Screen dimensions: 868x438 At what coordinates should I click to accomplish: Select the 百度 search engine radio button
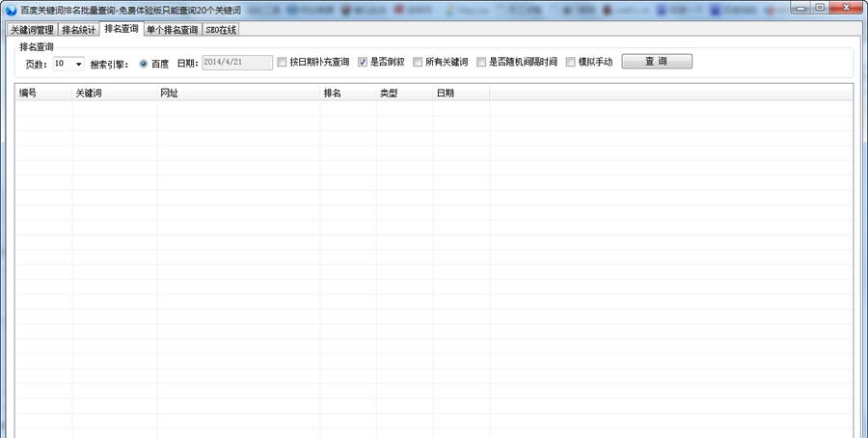[144, 64]
